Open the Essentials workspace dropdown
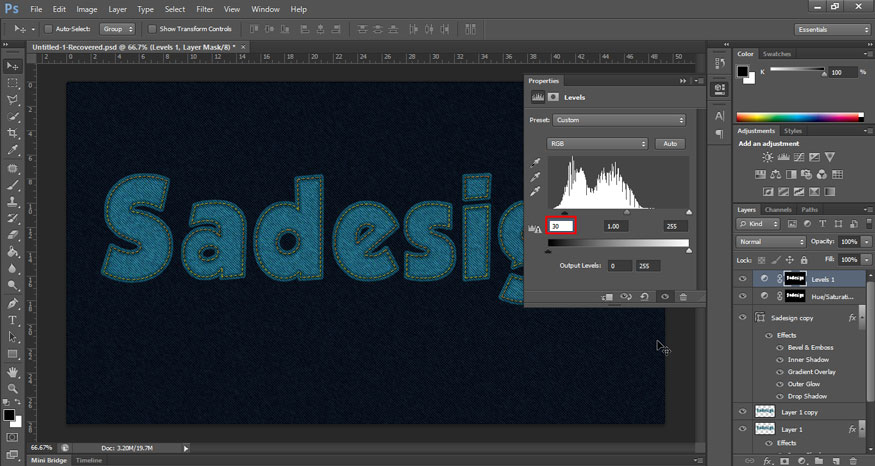This screenshot has height=466, width=875. tap(832, 30)
